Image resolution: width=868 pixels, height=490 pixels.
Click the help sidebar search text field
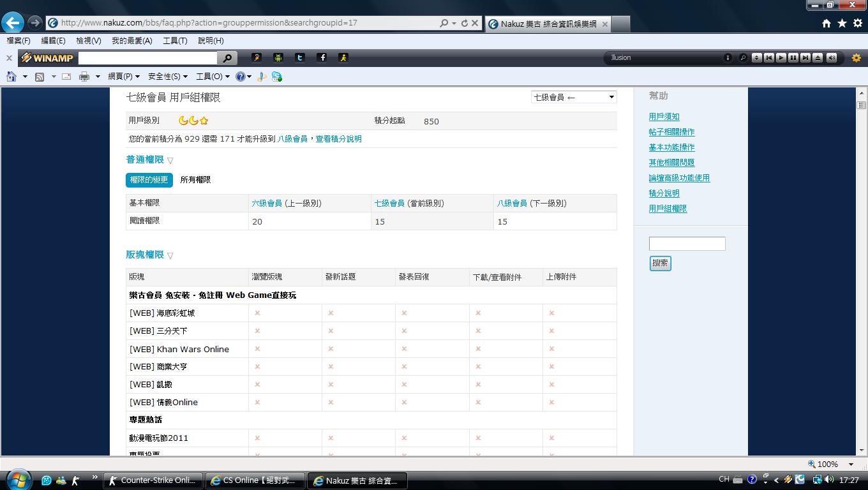pos(687,244)
